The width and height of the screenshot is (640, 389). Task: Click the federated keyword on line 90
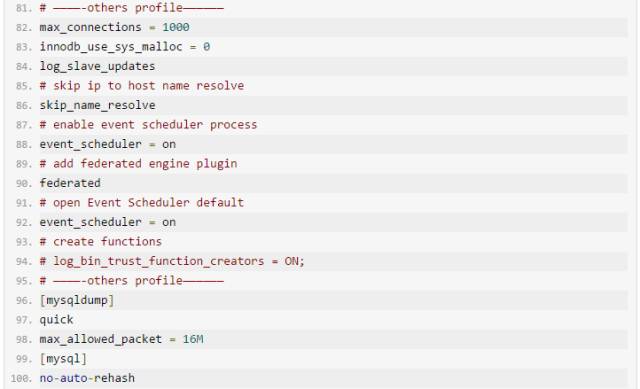tap(70, 183)
